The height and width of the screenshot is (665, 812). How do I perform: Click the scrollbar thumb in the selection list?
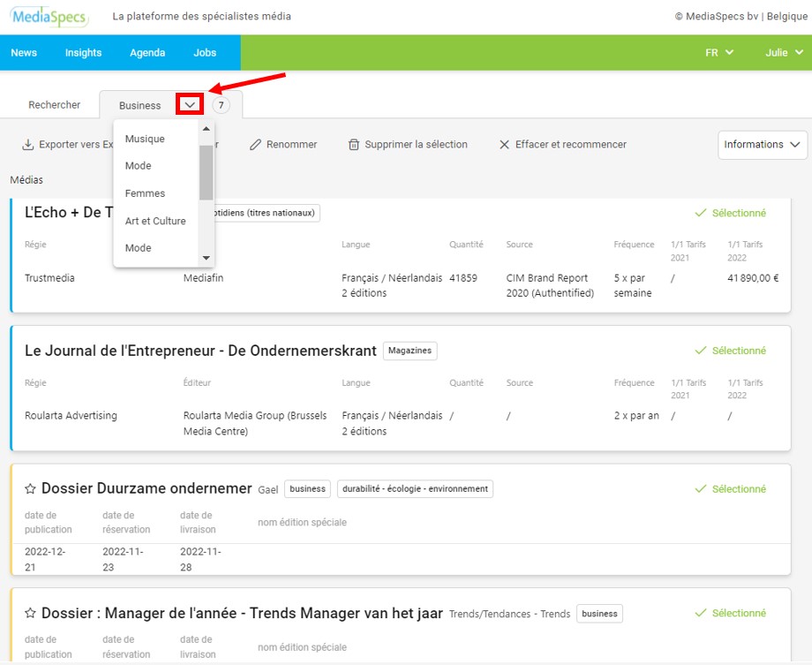tap(207, 172)
